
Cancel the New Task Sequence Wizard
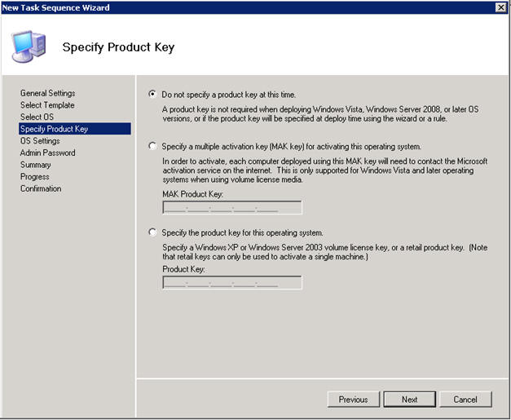point(465,400)
